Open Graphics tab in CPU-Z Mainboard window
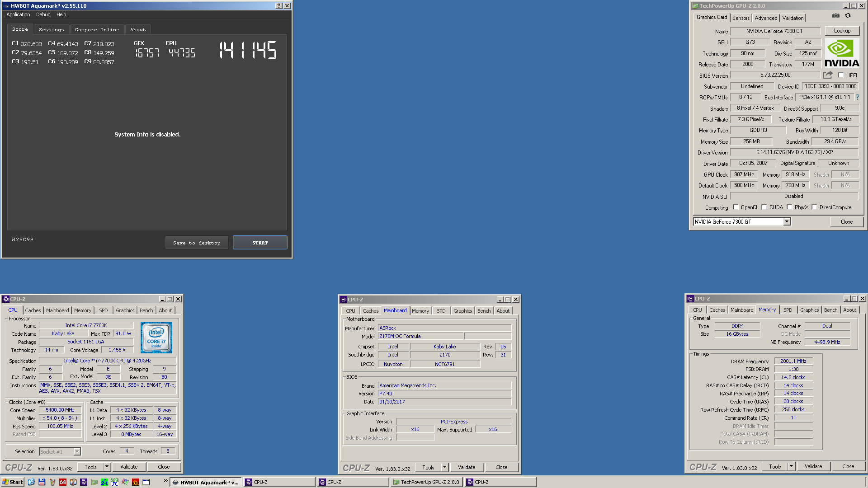 (x=462, y=311)
